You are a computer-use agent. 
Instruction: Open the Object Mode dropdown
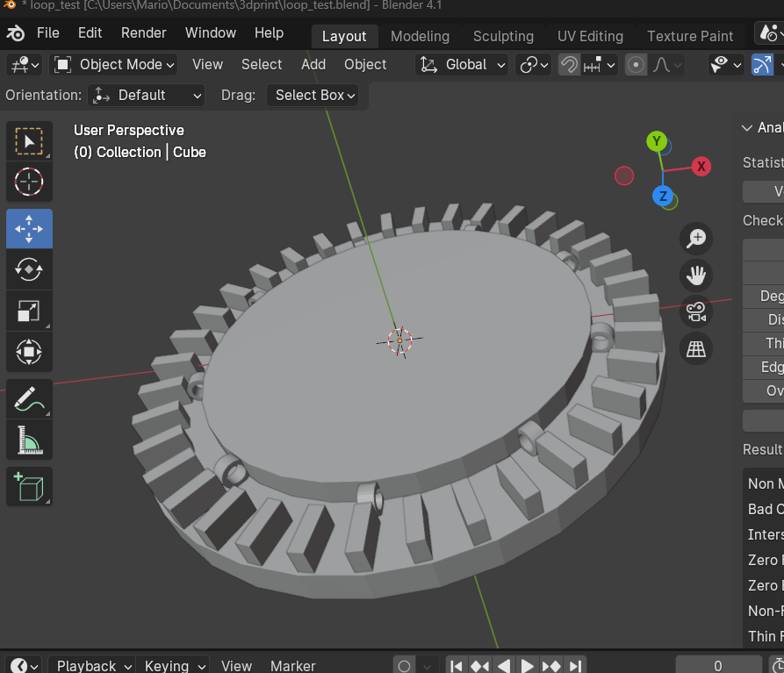tap(114, 65)
